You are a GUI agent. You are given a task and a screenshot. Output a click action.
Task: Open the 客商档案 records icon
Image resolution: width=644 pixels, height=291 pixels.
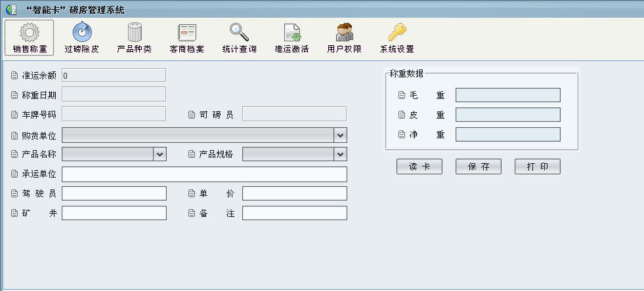[x=187, y=33]
